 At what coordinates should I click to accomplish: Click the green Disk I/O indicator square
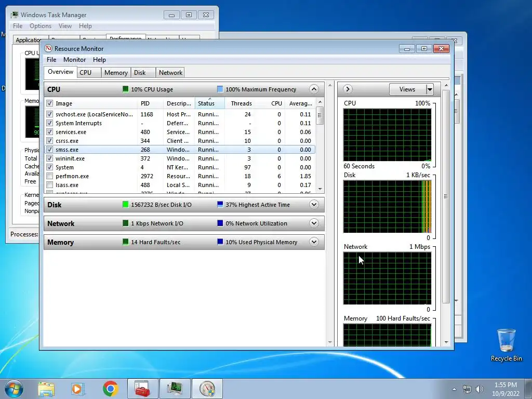126,205
